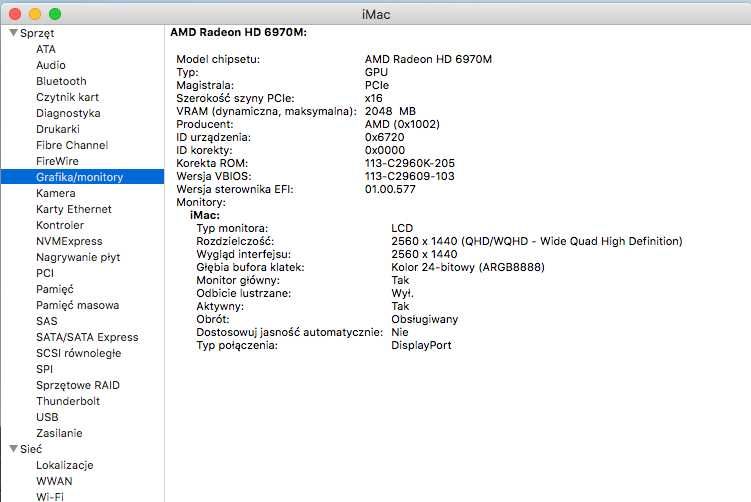Click the Monitory: label

point(201,202)
